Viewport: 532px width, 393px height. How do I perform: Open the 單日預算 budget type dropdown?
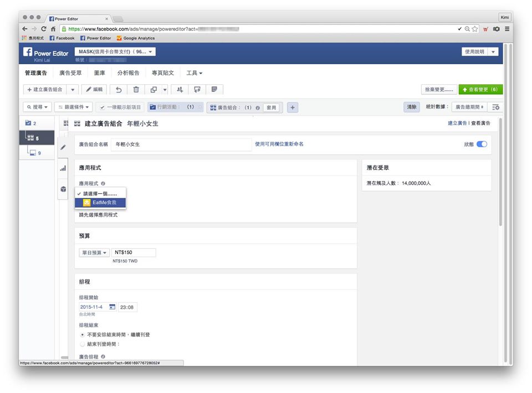[94, 253]
